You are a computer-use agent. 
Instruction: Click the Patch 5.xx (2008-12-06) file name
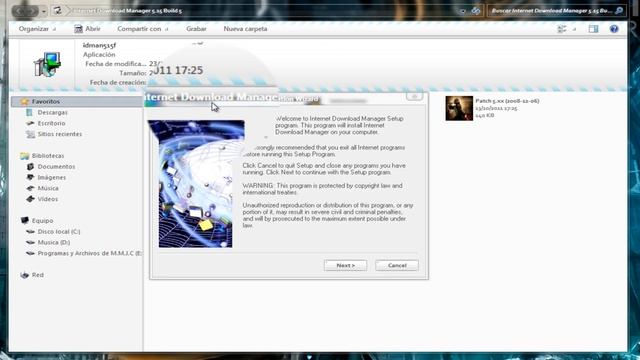click(x=507, y=101)
